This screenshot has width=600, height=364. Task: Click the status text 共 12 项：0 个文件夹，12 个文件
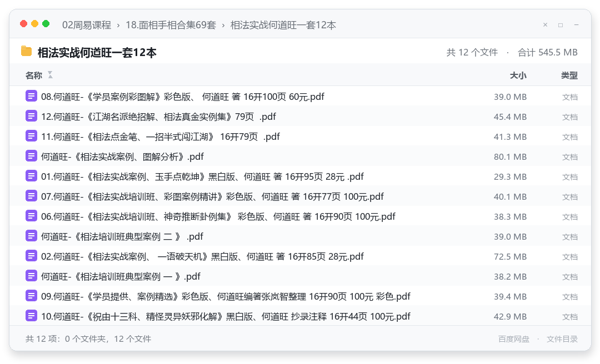tap(88, 339)
